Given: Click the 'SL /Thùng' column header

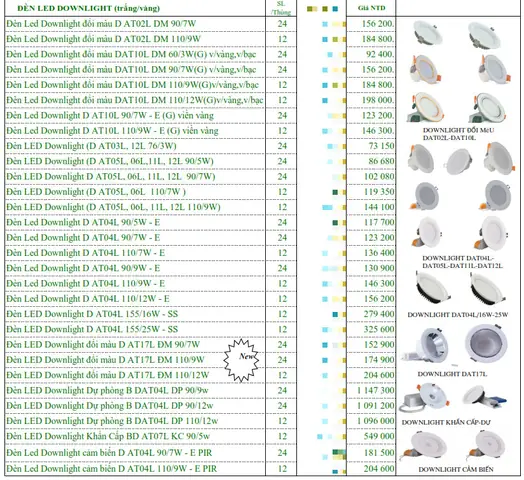Looking at the screenshot, I should click(x=281, y=8).
